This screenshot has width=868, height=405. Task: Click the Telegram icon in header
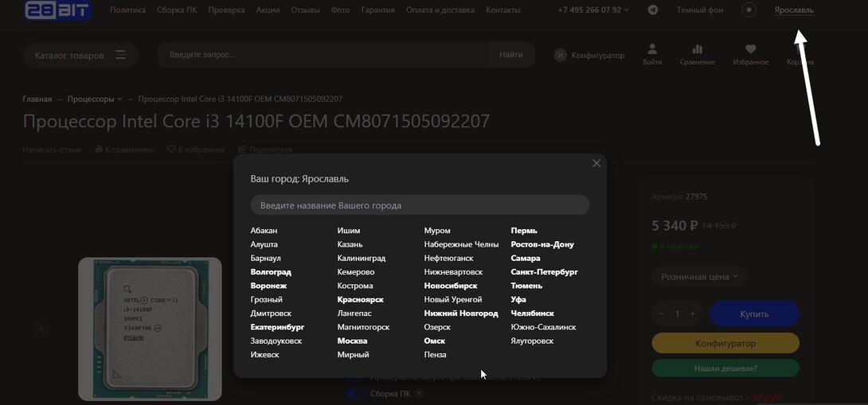click(653, 10)
